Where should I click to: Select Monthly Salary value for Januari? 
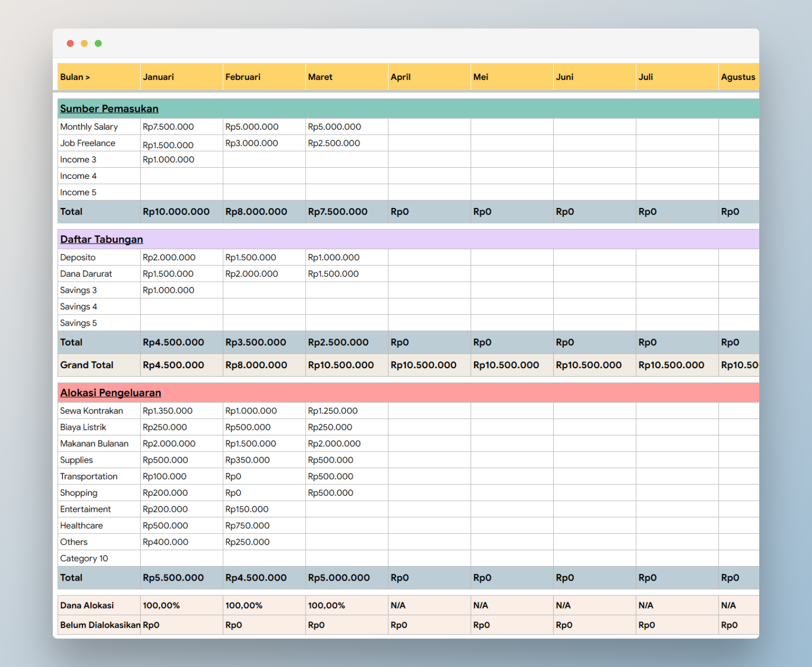click(x=168, y=127)
